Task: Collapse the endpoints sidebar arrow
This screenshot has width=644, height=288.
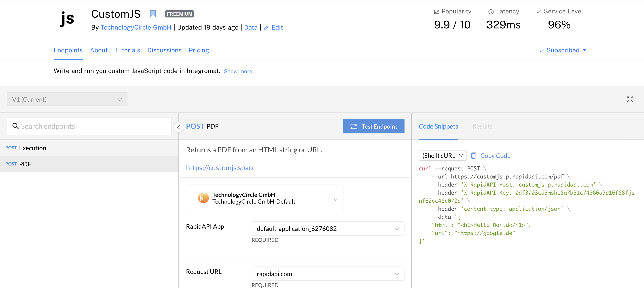Action: [178, 127]
